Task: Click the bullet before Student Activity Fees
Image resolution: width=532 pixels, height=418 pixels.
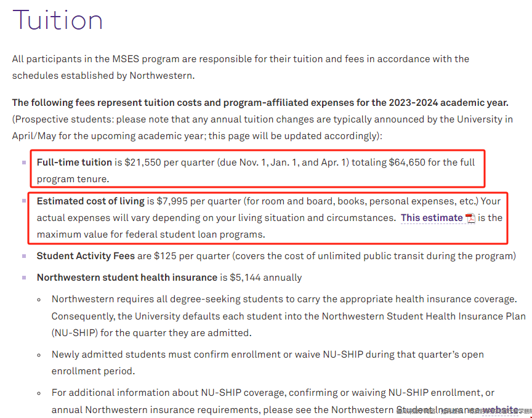Action: (24, 255)
